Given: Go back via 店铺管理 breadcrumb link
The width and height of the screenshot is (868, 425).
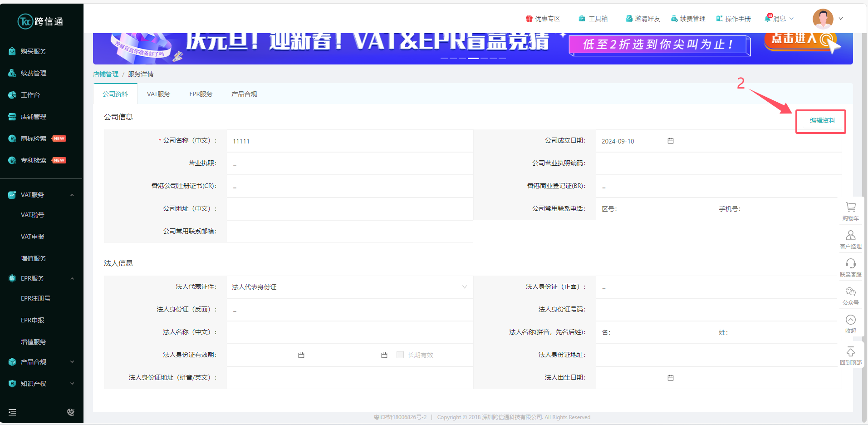Looking at the screenshot, I should pos(105,74).
